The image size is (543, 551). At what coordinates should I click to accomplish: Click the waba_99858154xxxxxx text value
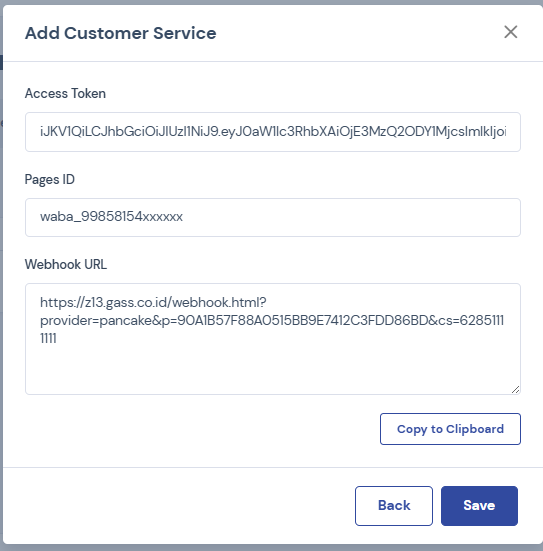coord(111,217)
